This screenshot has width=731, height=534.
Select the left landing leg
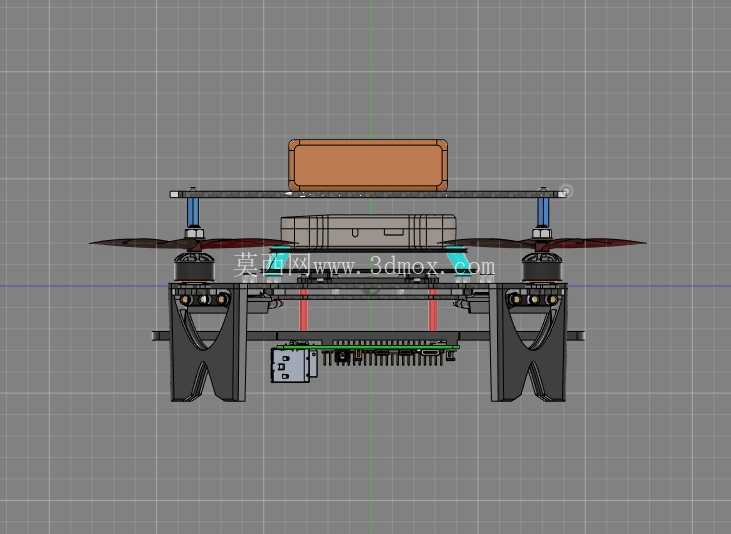207,342
